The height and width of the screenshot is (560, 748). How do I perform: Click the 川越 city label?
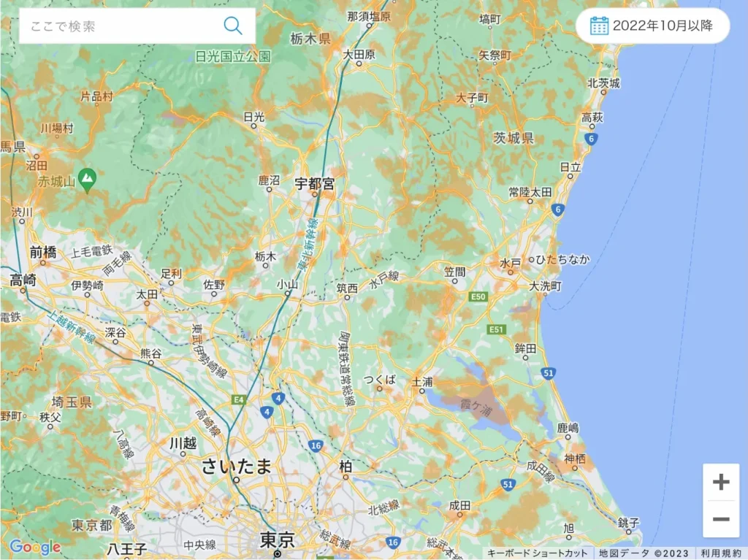[183, 443]
